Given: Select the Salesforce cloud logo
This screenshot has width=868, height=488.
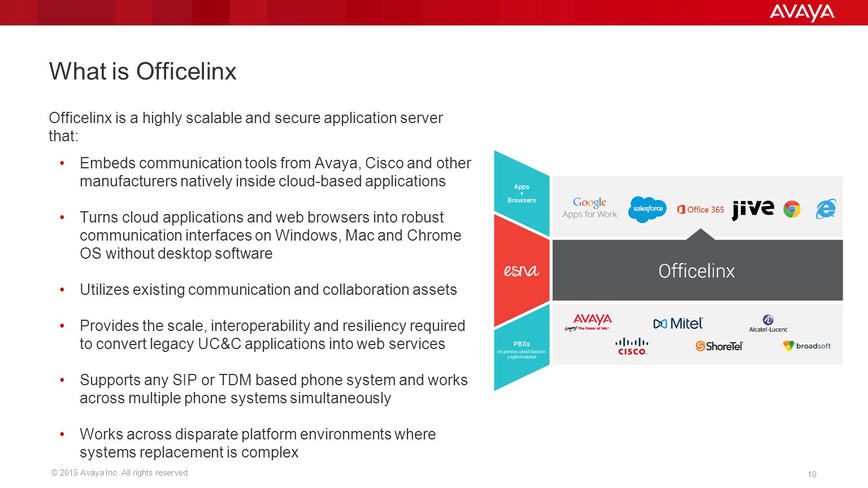Looking at the screenshot, I should pyautogui.click(x=648, y=209).
